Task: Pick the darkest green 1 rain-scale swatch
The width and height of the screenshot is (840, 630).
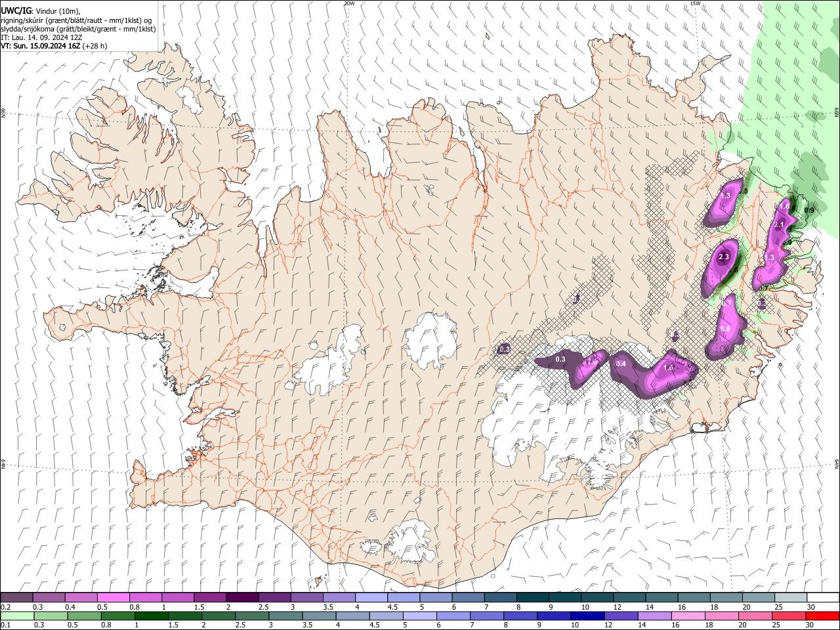Action: (x=151, y=616)
